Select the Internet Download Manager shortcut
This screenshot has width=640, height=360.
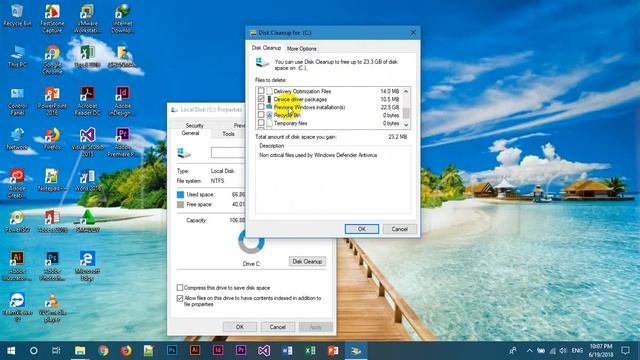point(122,18)
